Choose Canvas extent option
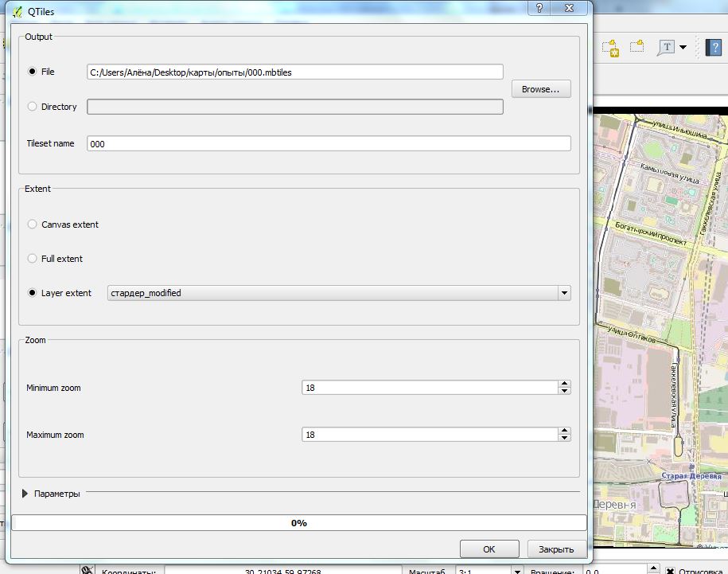Viewport: 728px width, 574px height. tap(32, 225)
